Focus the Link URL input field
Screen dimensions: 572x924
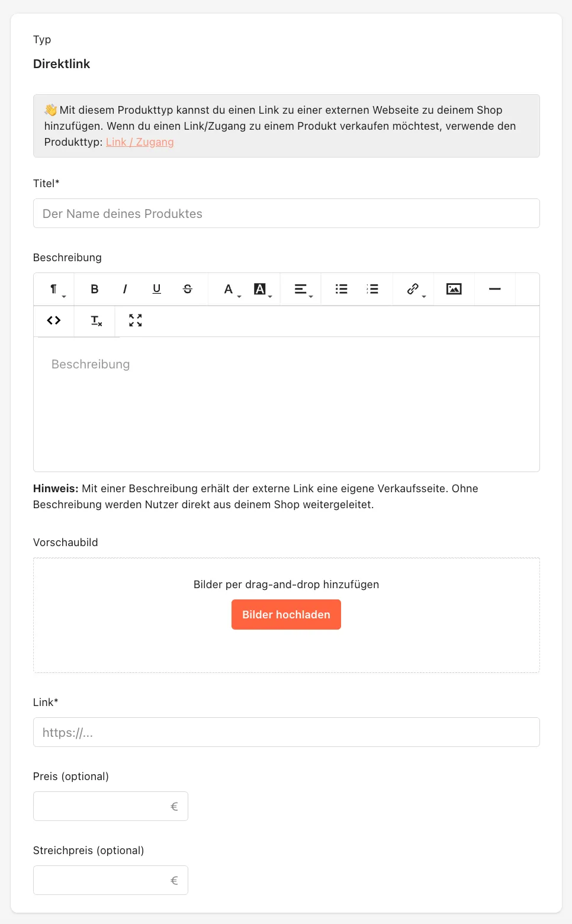click(287, 732)
